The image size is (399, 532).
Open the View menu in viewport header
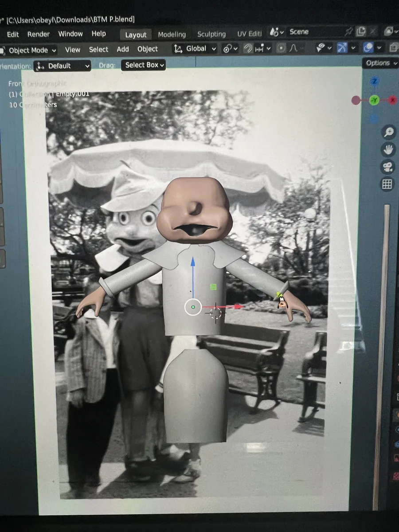(x=72, y=50)
